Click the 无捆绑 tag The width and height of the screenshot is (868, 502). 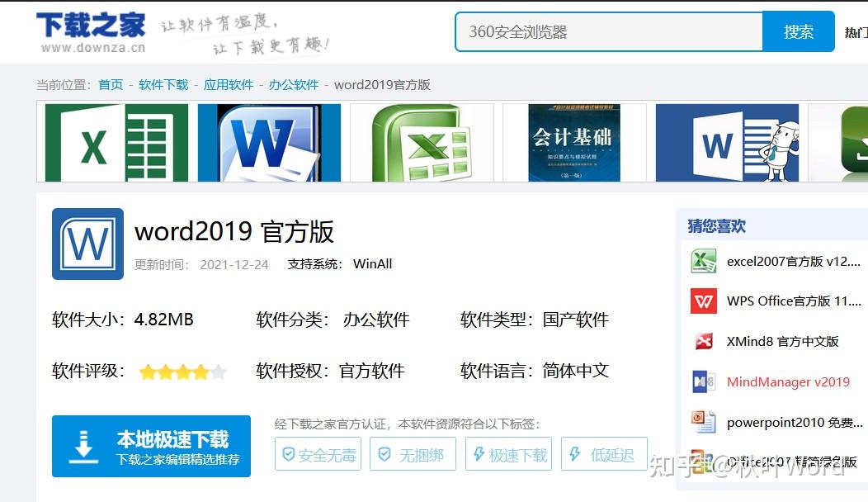pyautogui.click(x=413, y=454)
